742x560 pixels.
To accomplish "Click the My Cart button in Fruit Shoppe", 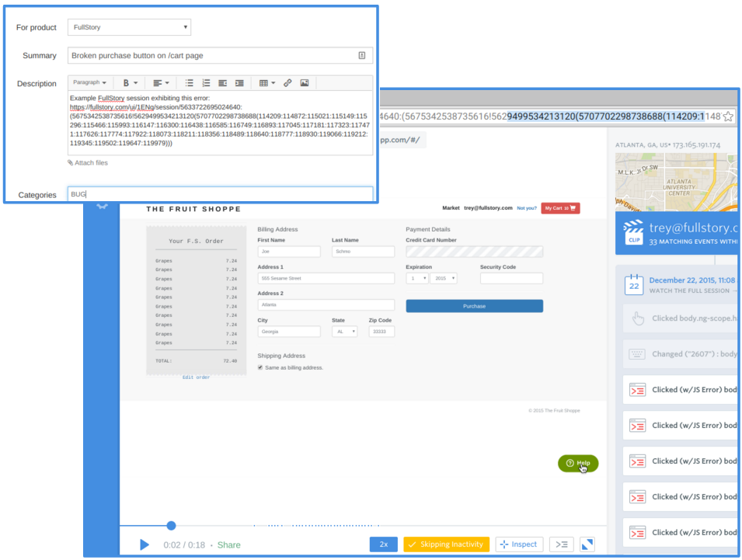I will point(560,208).
